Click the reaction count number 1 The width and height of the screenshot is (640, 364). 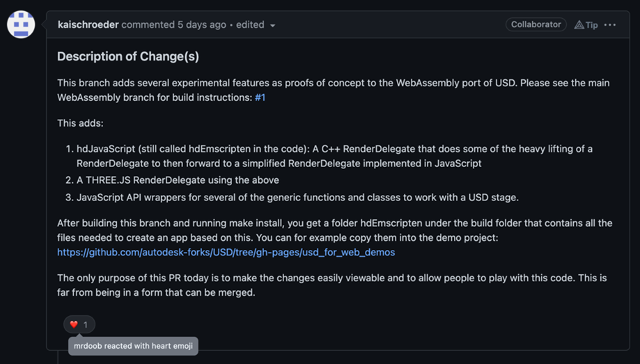[86, 324]
